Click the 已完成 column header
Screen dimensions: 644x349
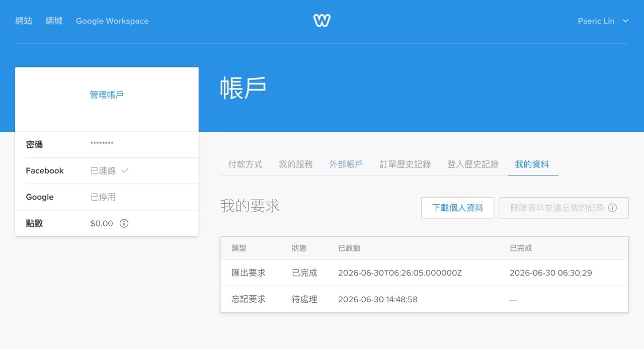click(521, 248)
